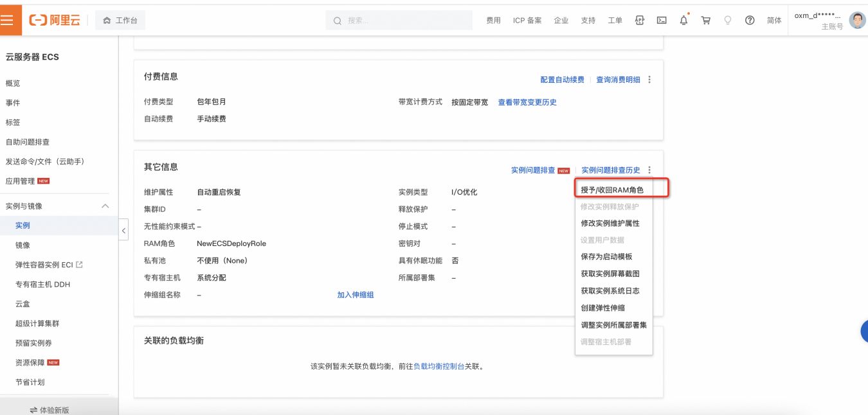Go to 事件 in sidebar
Viewport: 868px width, 415px height.
click(x=13, y=103)
